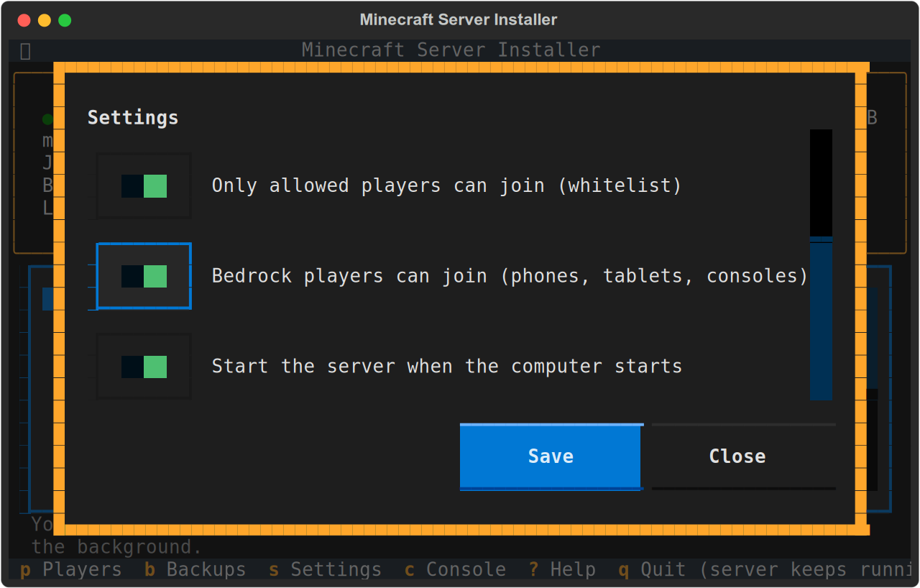
Task: Open Console from the footer bar
Action: tap(455, 570)
